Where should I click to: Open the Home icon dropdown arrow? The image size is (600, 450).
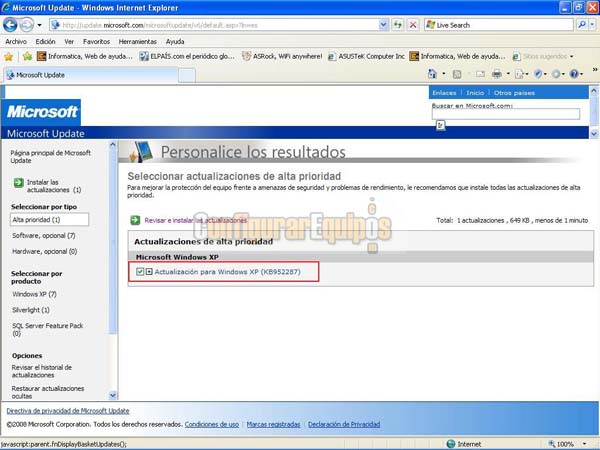click(x=443, y=74)
